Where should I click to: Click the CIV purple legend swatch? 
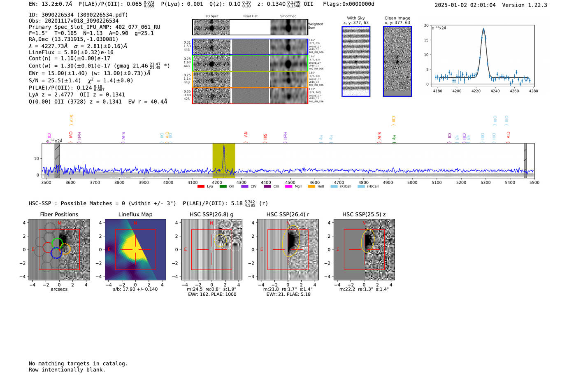[245, 187]
